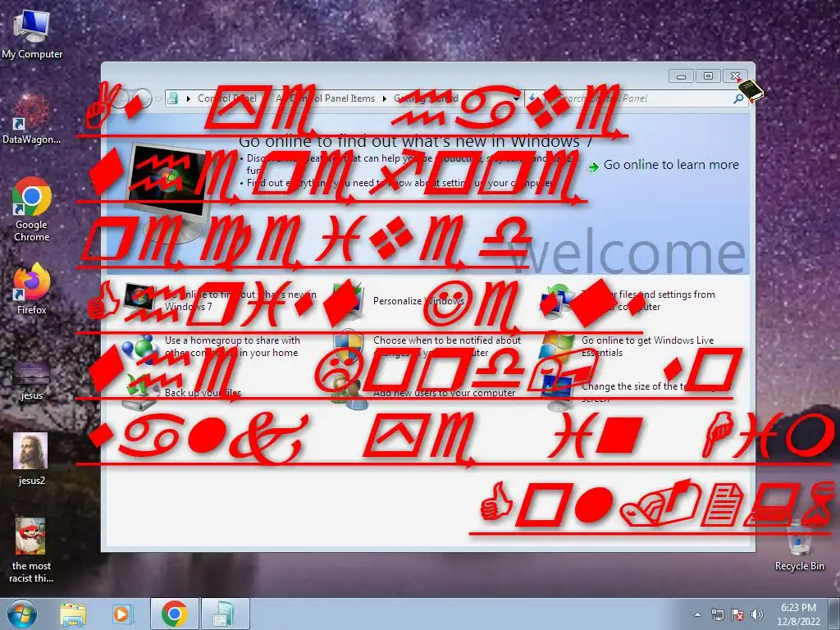The image size is (840, 630).
Task: Click 'Go online to find out what's new' heading
Action: point(416,141)
